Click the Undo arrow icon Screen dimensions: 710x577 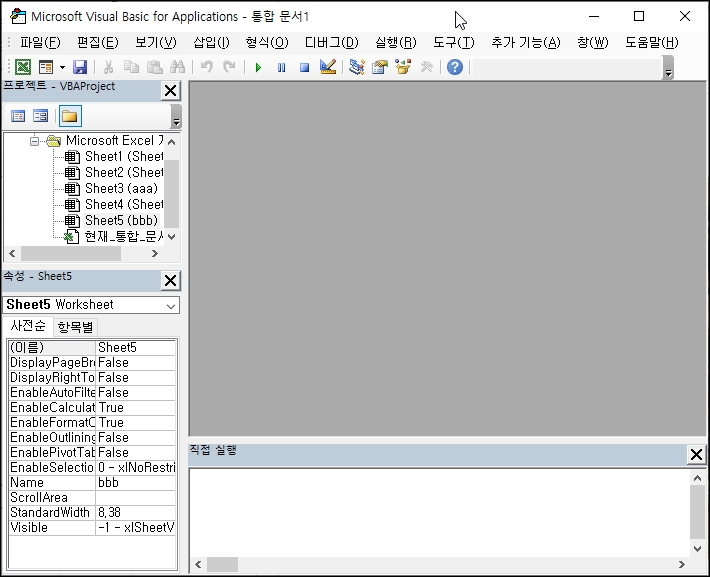206,67
